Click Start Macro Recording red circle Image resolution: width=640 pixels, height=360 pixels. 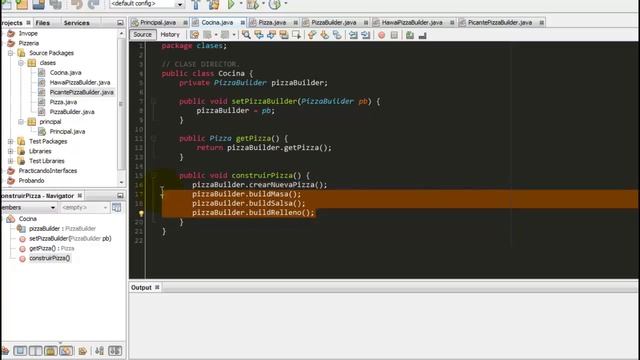pyautogui.click(x=382, y=35)
